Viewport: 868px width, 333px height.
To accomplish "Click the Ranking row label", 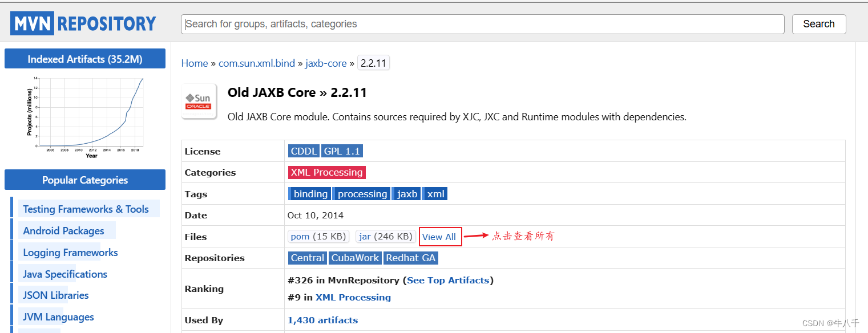I will click(x=204, y=289).
